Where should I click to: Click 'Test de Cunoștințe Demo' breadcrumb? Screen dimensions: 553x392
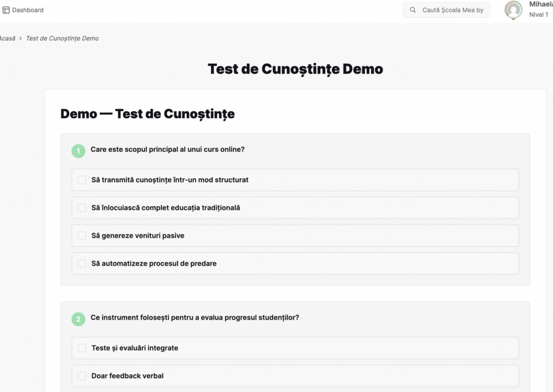click(x=63, y=38)
